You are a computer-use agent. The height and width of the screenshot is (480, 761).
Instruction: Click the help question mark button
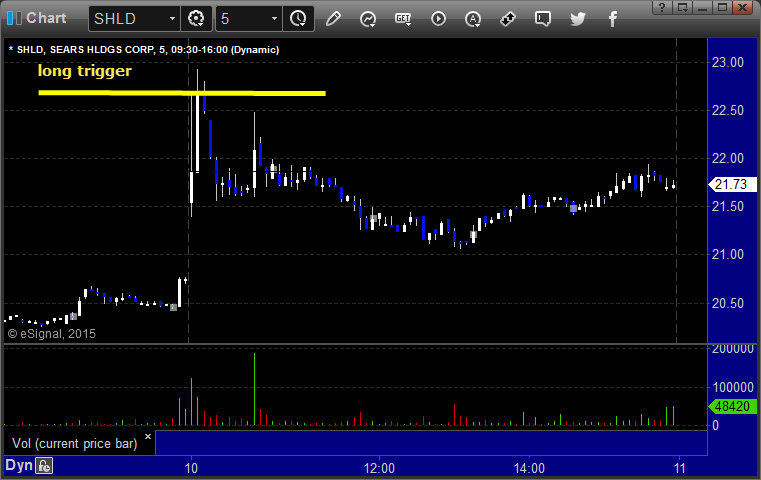click(662, 7)
